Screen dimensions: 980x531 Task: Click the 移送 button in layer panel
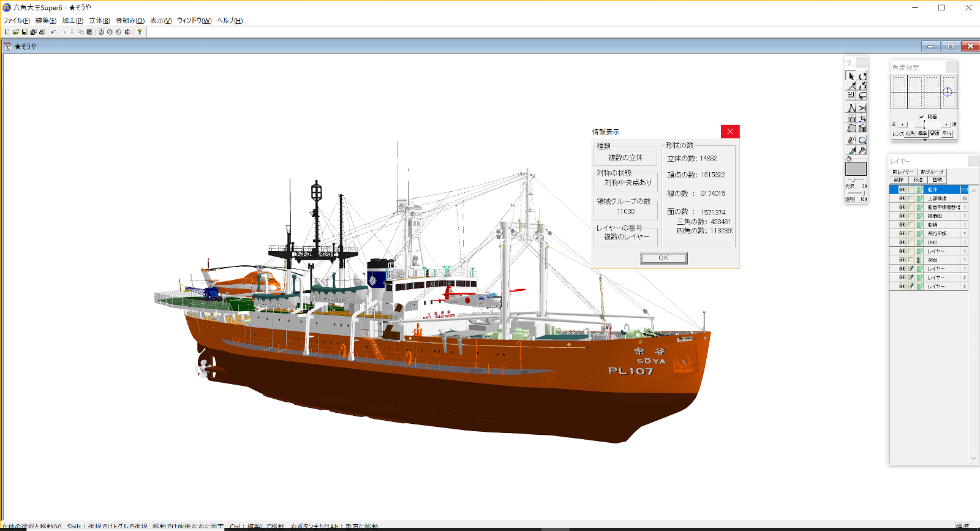click(x=918, y=180)
